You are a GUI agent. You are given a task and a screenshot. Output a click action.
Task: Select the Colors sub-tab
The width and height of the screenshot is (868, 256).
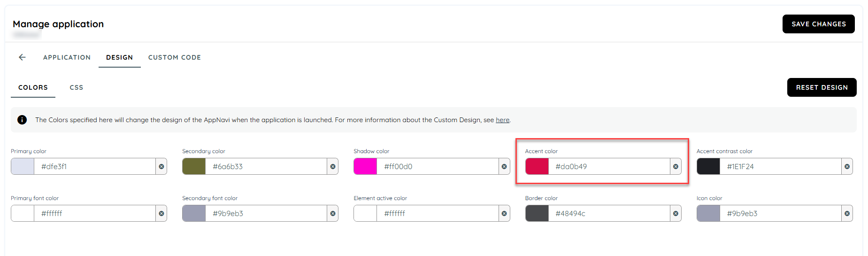[x=33, y=87]
